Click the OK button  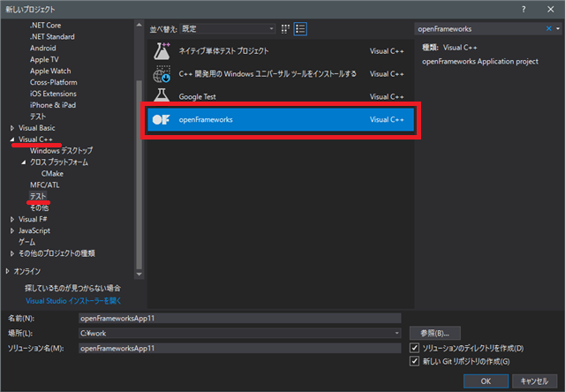[x=486, y=381]
